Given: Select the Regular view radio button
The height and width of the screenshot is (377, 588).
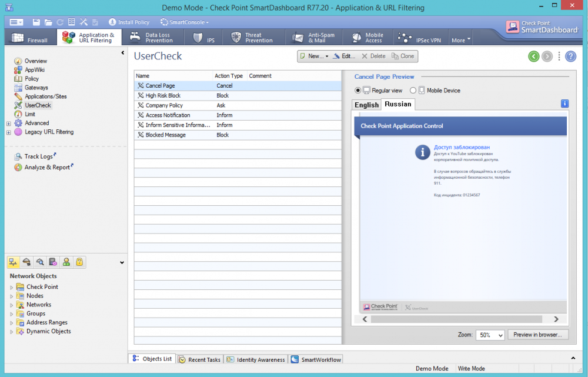Looking at the screenshot, I should click(358, 91).
